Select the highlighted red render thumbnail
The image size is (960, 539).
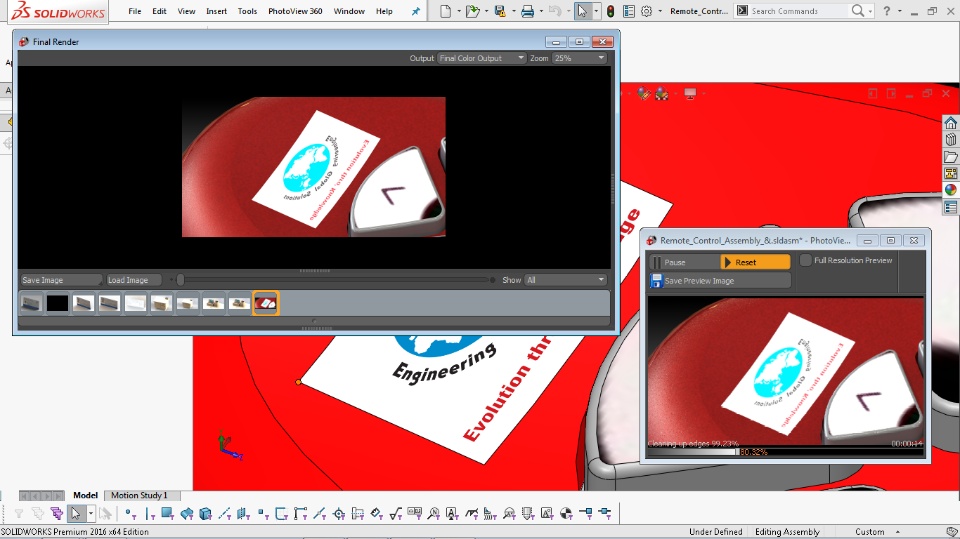(266, 303)
